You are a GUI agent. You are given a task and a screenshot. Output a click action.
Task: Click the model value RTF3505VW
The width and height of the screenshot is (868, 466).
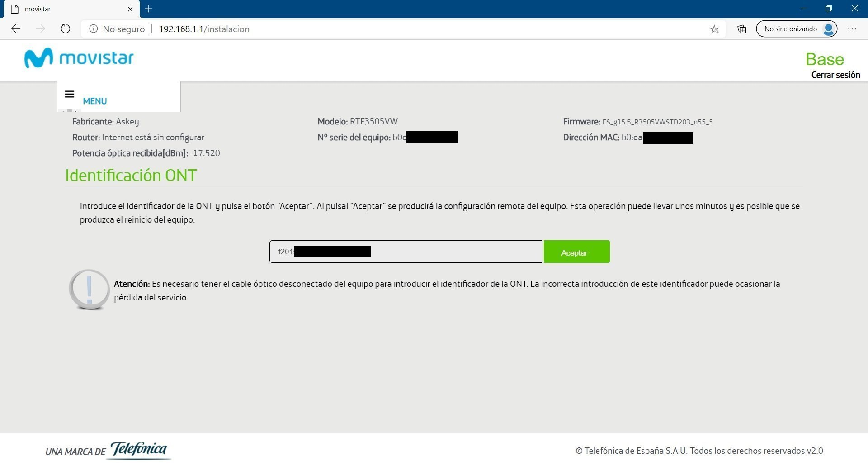coord(374,121)
